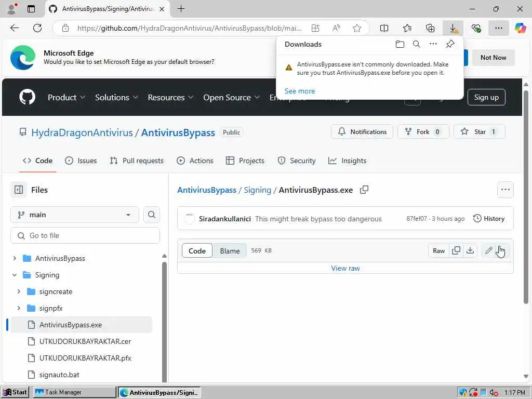Open the Code repository tab
The image size is (532, 399).
click(x=37, y=161)
